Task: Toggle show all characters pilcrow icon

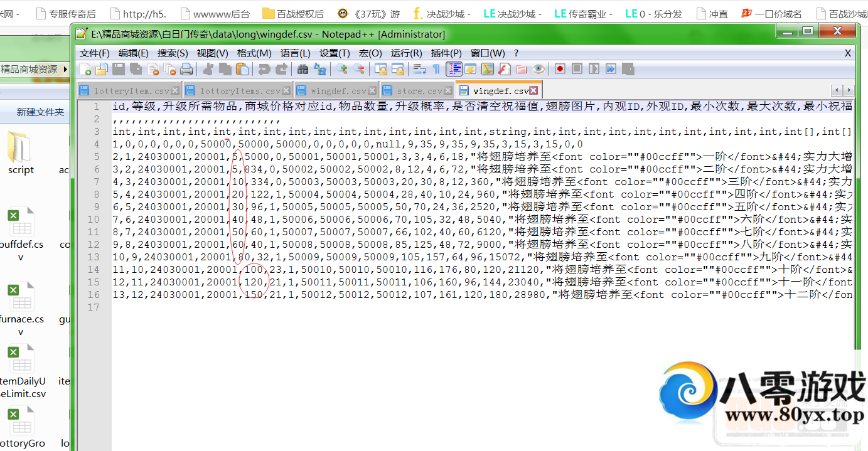Action: point(436,69)
